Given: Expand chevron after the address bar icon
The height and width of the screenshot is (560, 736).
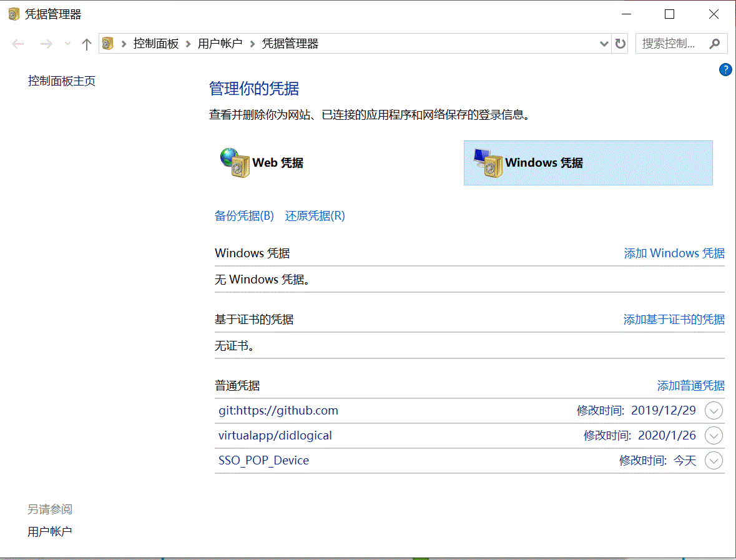Looking at the screenshot, I should click(124, 44).
